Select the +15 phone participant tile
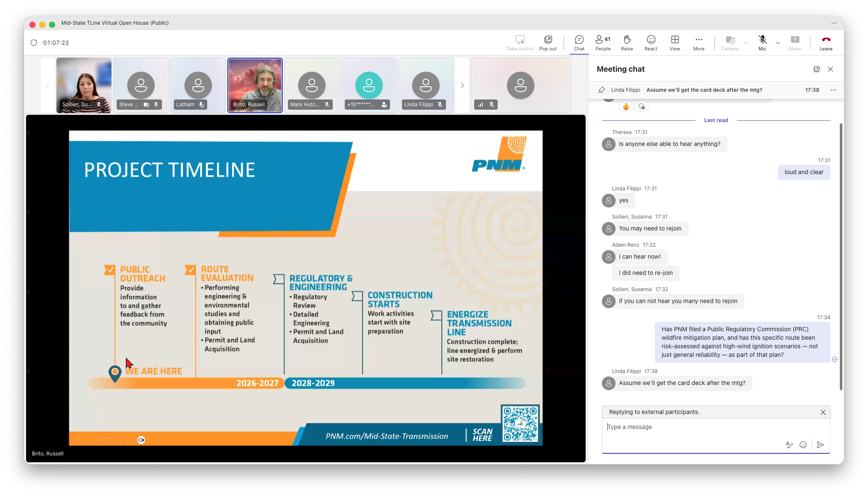 369,85
